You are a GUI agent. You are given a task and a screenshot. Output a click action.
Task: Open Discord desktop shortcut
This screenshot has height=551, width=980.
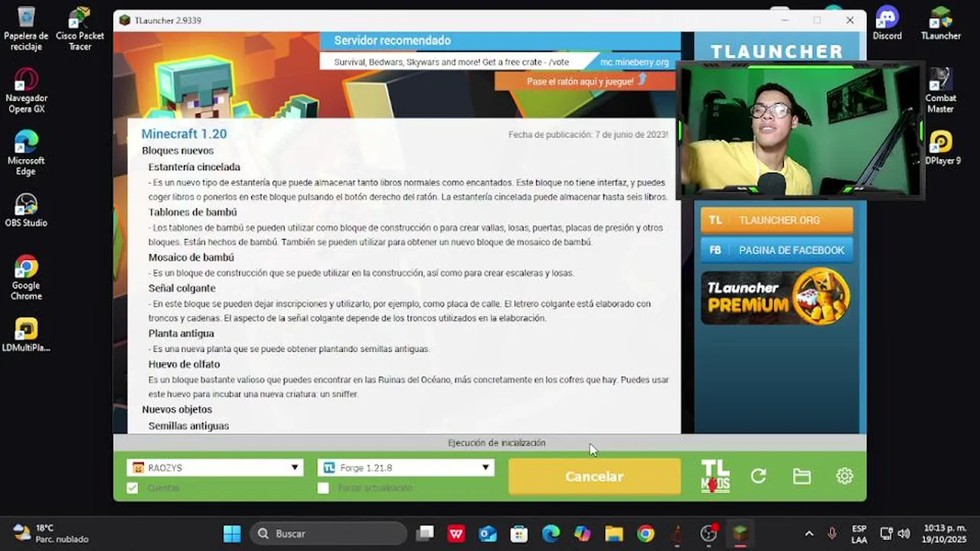coord(887,23)
